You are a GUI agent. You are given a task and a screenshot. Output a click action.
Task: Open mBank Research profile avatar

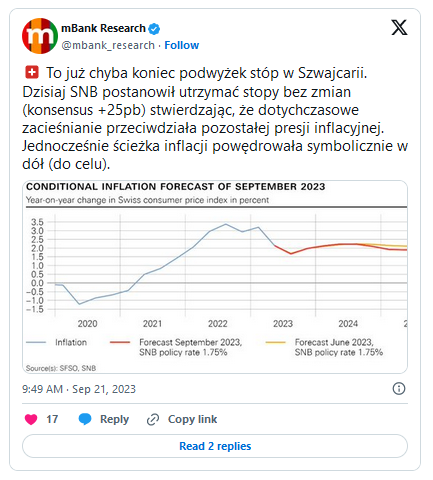40,36
